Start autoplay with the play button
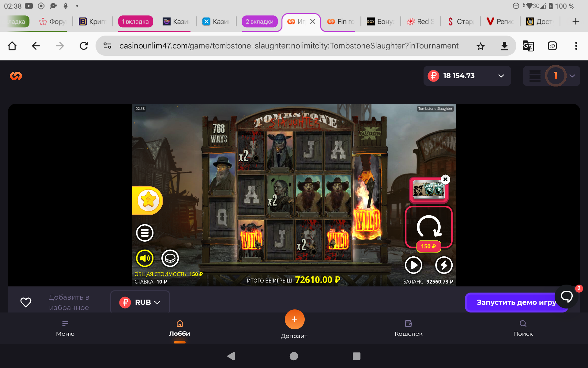This screenshot has width=588, height=368. (x=413, y=265)
